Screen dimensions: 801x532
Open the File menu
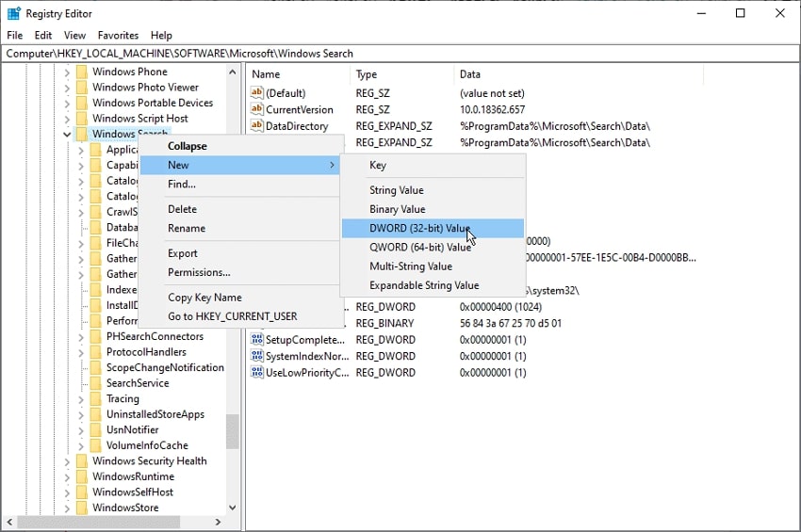coord(15,35)
